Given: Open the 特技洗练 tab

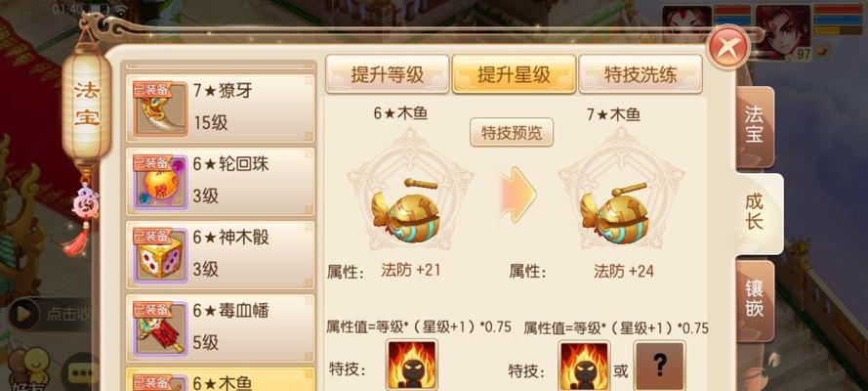Looking at the screenshot, I should click(641, 74).
